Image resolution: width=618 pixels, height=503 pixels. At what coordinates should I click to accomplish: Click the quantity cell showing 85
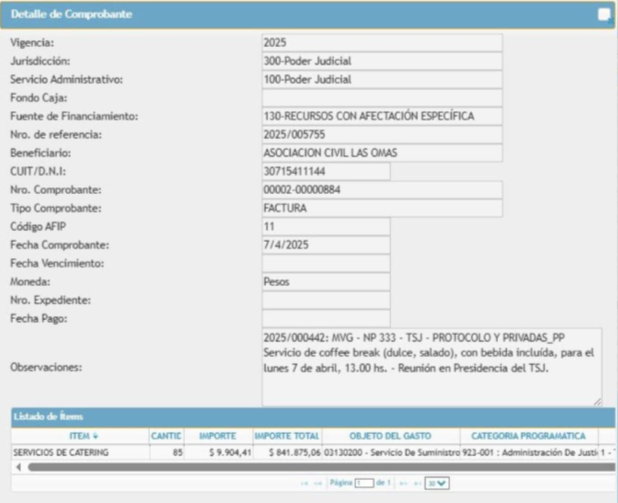tap(167, 452)
